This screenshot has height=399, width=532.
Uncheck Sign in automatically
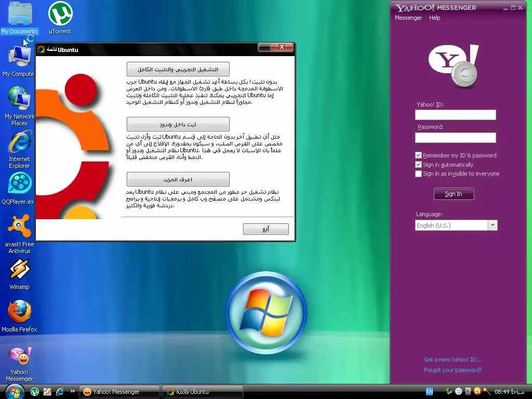click(x=418, y=165)
